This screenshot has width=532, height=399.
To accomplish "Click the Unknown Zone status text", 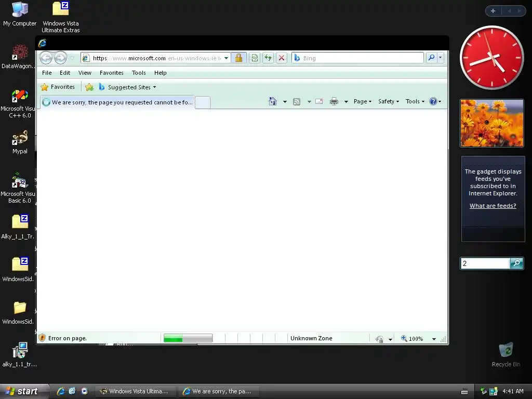I will pyautogui.click(x=311, y=338).
